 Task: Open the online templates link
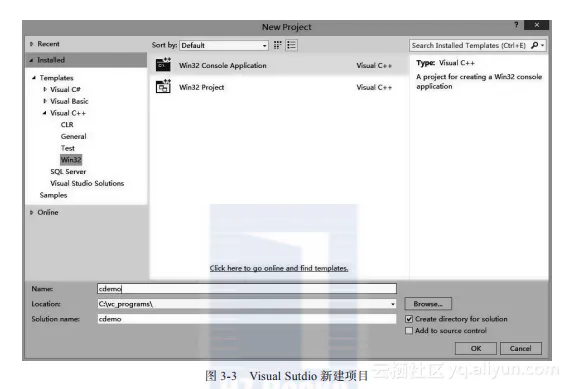[x=279, y=268]
